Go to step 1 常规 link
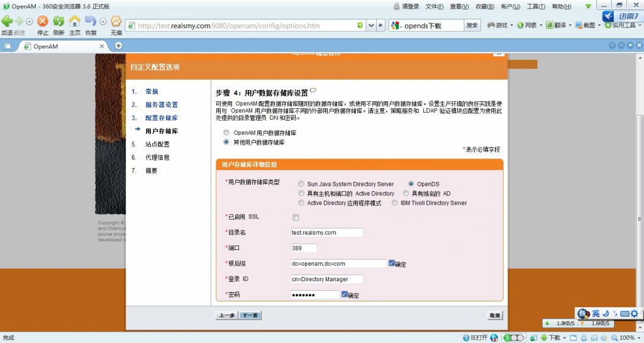This screenshot has width=644, height=343. point(152,91)
